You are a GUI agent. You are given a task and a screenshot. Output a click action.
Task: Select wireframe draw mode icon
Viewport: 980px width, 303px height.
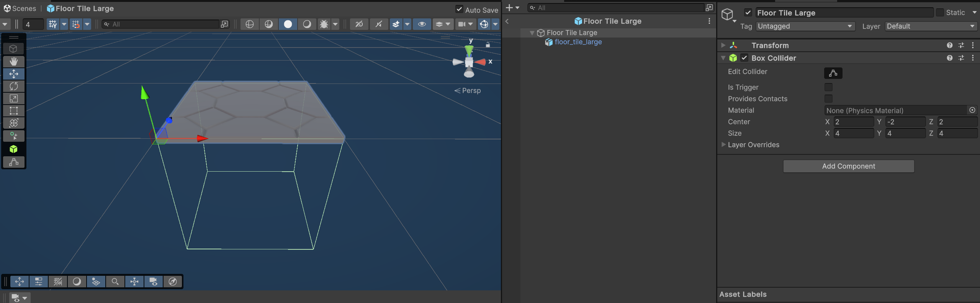click(250, 24)
